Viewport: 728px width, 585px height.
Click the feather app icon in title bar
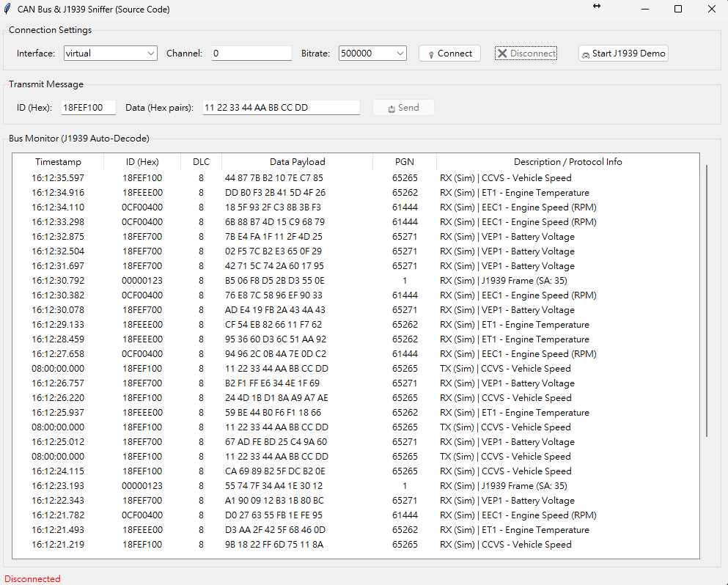(7, 9)
